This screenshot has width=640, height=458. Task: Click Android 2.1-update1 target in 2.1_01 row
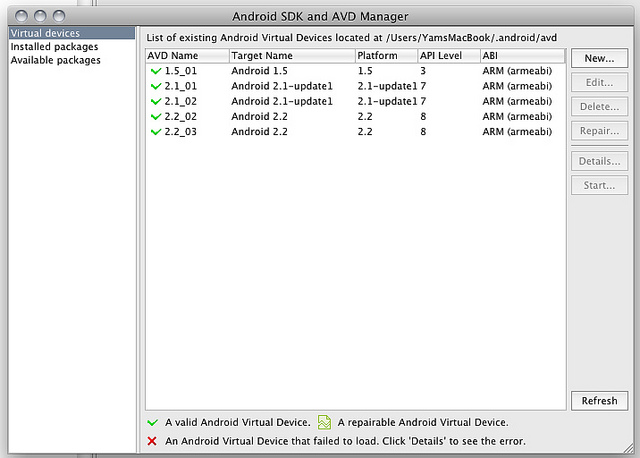tap(282, 86)
